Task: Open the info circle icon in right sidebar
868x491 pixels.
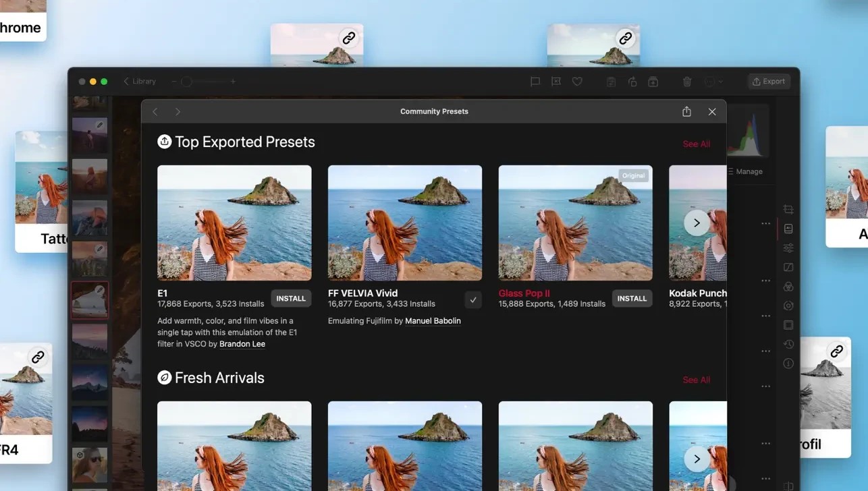Action: (x=788, y=364)
